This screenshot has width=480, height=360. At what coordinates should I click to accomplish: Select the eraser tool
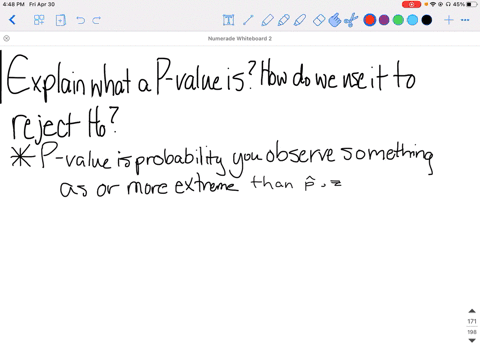pos(319,20)
